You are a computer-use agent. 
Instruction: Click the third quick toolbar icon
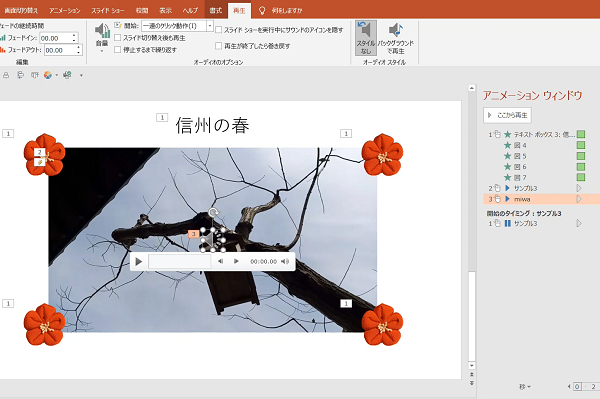(x=34, y=75)
